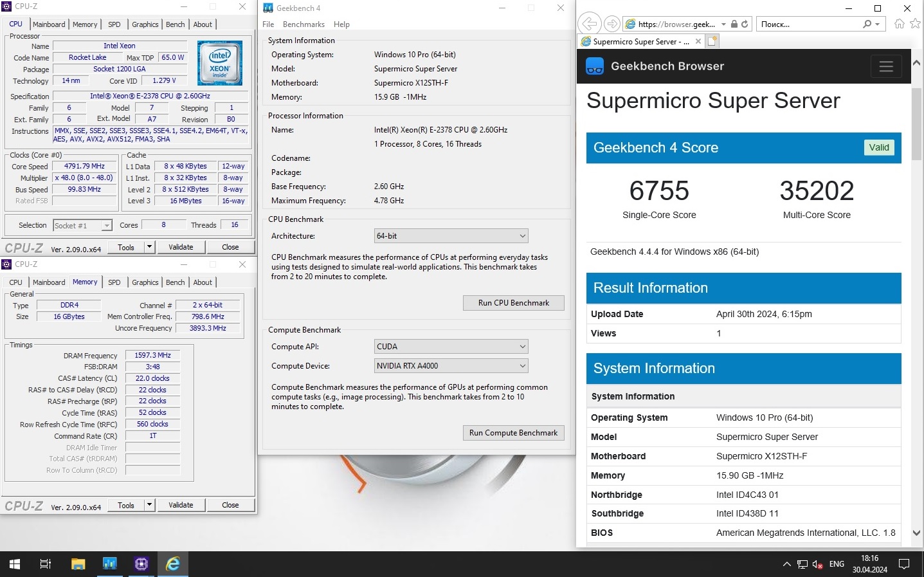924x577 pixels.
Task: Open Task View on the taskbar
Action: (46, 564)
